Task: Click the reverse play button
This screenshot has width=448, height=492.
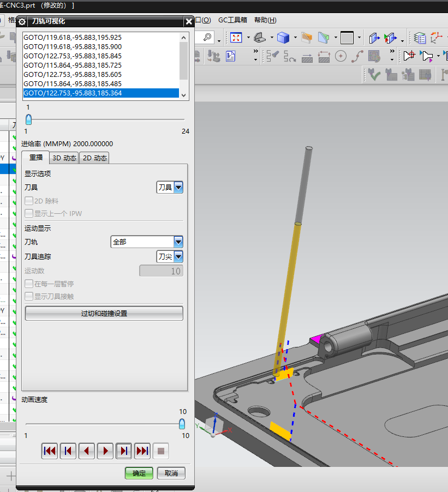Action: [86, 451]
